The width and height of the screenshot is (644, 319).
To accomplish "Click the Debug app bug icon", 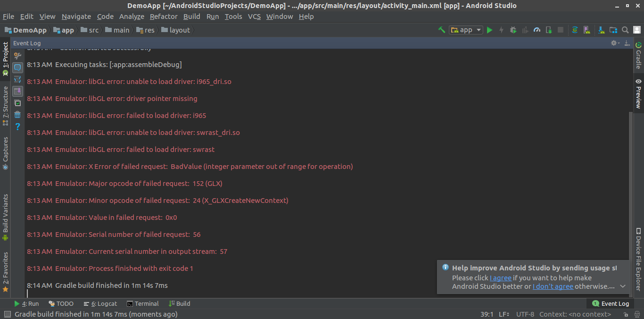I will coord(513,30).
